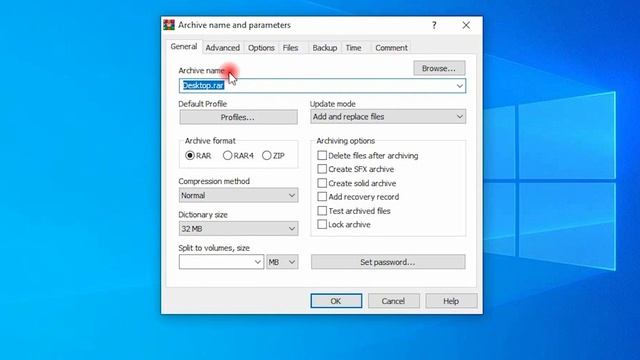Open the Dictionary size dropdown
This screenshot has width=640, height=360.
(x=238, y=229)
